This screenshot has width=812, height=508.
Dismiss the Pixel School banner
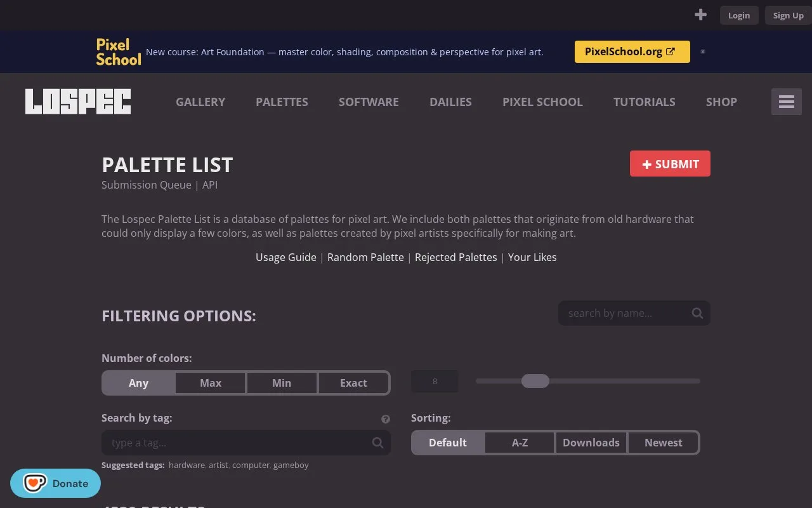(702, 51)
